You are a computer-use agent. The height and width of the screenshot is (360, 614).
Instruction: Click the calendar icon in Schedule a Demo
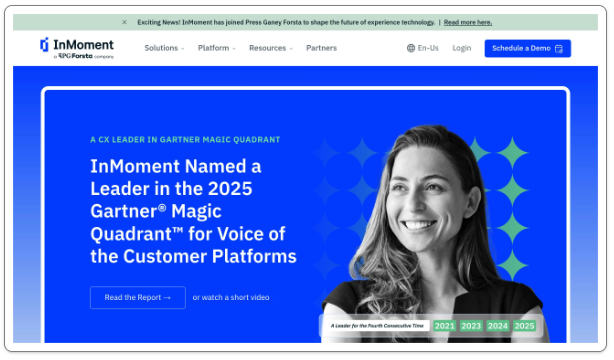559,49
